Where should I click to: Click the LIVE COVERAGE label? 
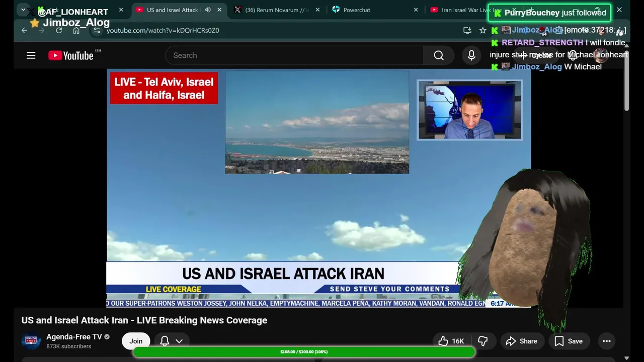pyautogui.click(x=174, y=289)
